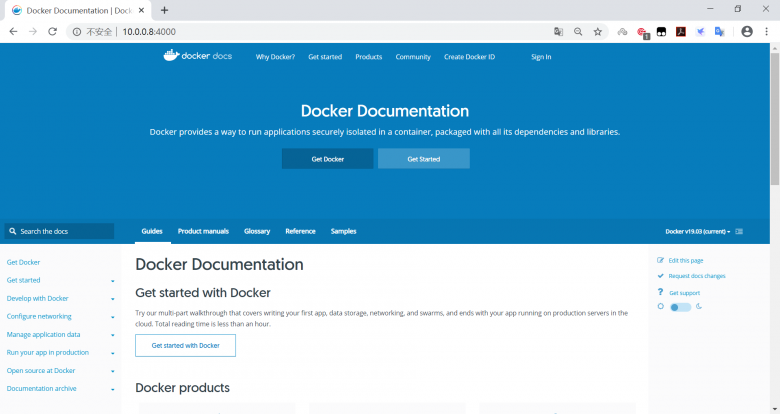Click Get support link
Viewport: 780px width, 414px height.
coord(684,293)
